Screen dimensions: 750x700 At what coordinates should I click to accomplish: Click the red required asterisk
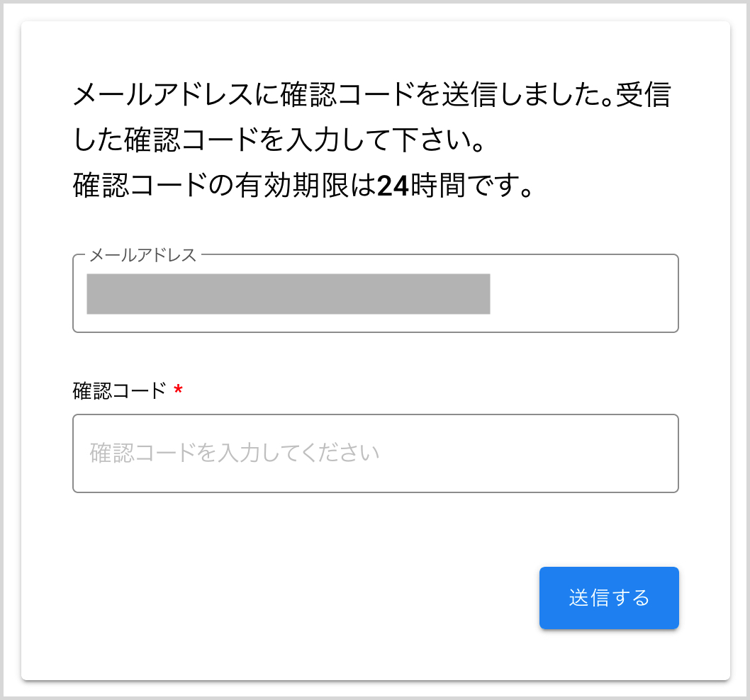click(x=178, y=390)
